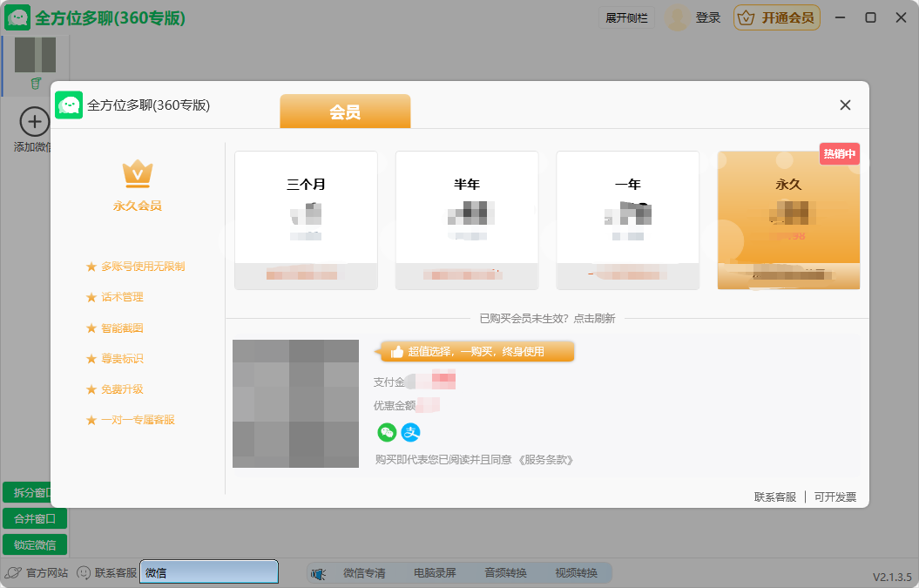The height and width of the screenshot is (588, 919).
Task: Open 电脑录屏 in the bottom bar
Action: pyautogui.click(x=436, y=572)
